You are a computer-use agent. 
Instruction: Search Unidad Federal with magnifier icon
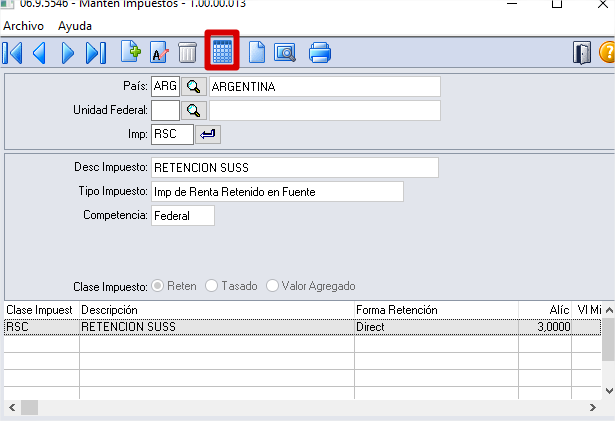coord(193,110)
